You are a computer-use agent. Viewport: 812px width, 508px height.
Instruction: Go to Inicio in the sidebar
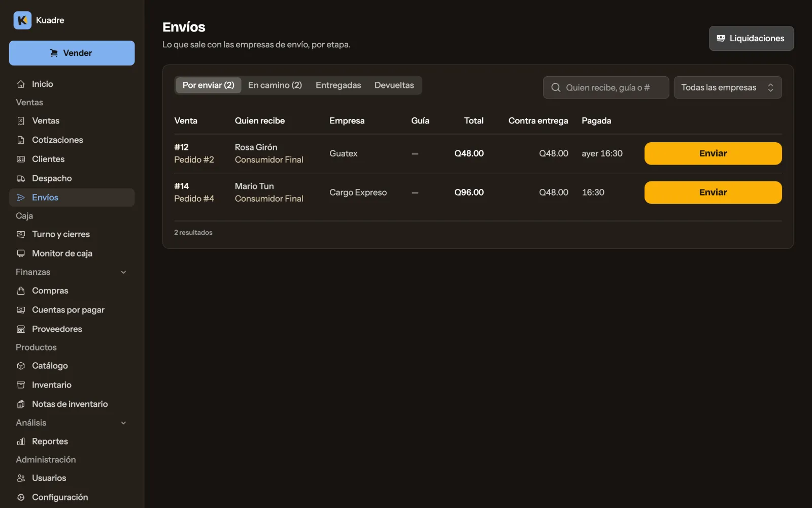[x=72, y=84]
